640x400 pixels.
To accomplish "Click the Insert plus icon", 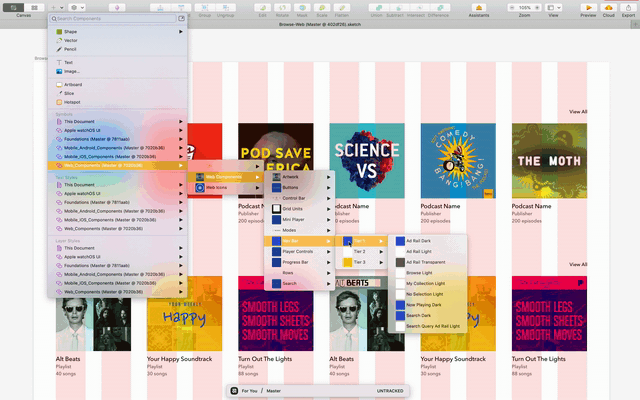I will click(x=53, y=7).
